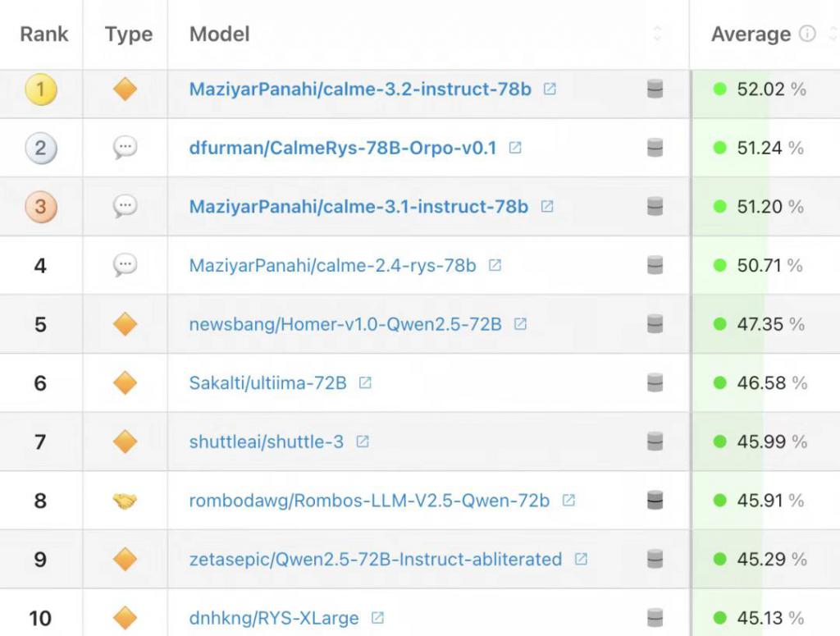Open external link icon for Rombos-LLM-V2.5-Qwen-72b
Image resolution: width=840 pixels, height=636 pixels.
point(568,501)
